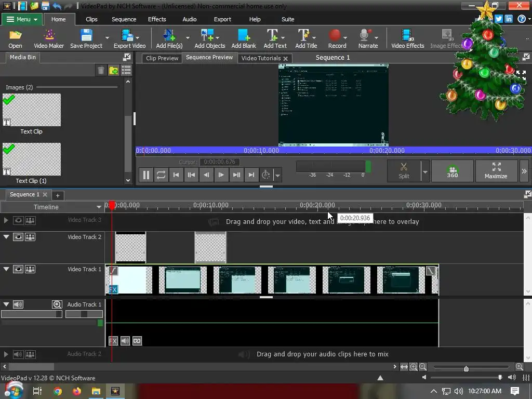Pause playback in sequence preview
The width and height of the screenshot is (532, 399).
tap(146, 175)
